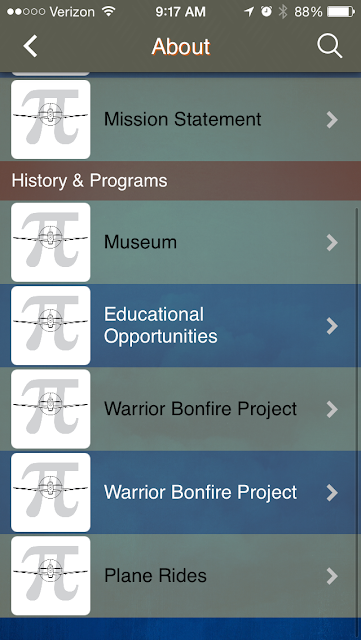Expand Mission Statement via its chevron
361x640 pixels.
click(332, 120)
